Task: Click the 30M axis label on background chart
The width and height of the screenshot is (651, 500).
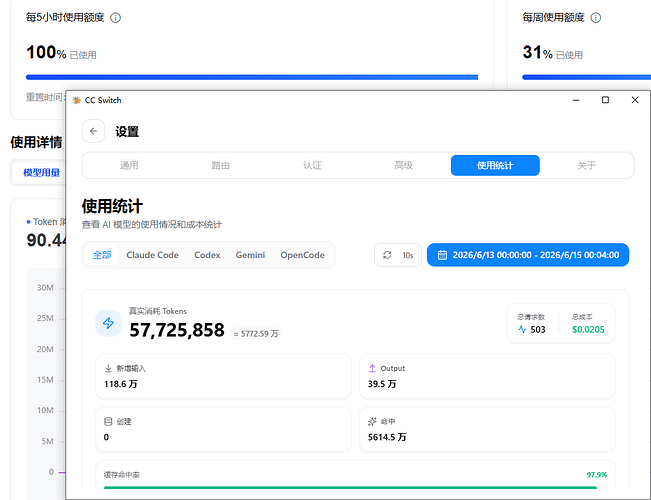Action: 45,288
